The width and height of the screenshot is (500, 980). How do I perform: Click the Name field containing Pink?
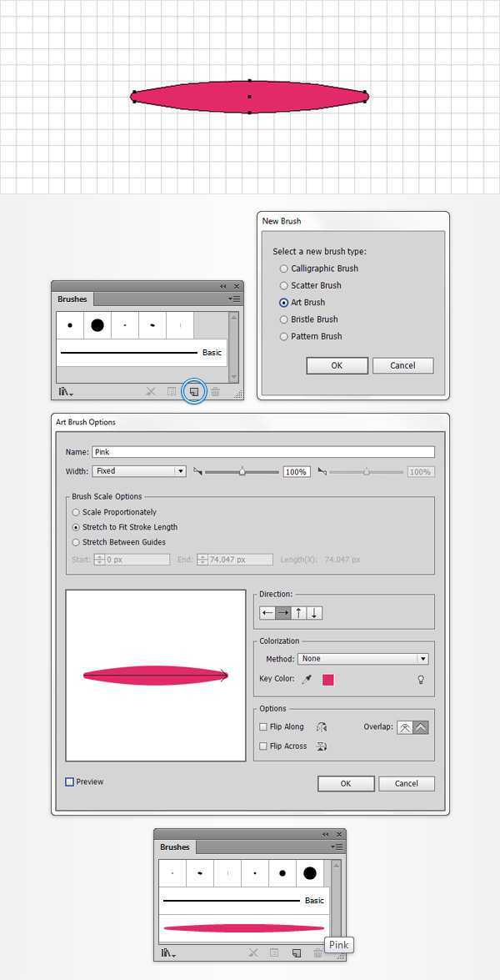pos(263,452)
